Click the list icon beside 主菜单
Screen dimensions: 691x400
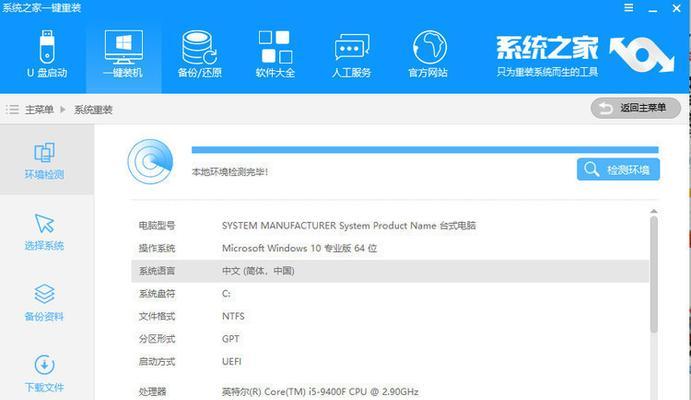[x=12, y=109]
